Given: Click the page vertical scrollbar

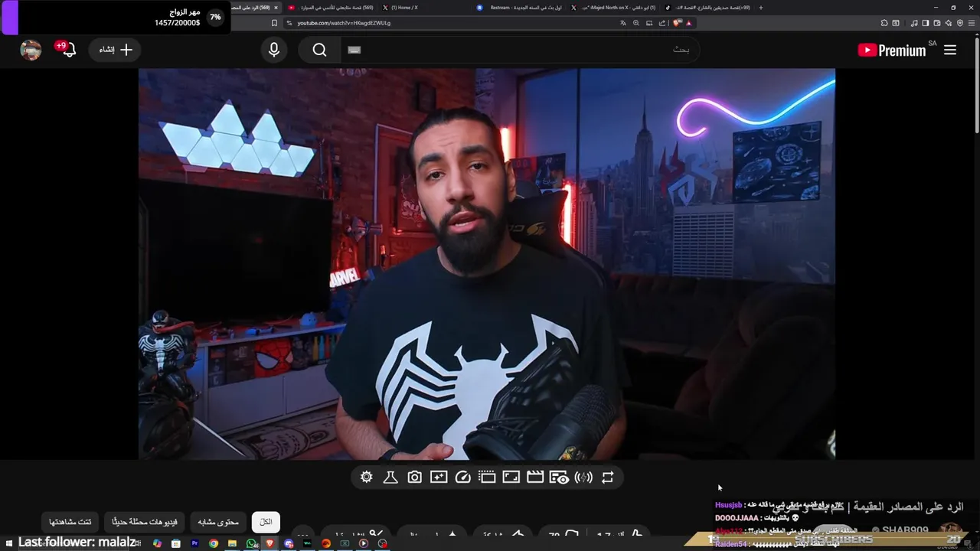Looking at the screenshot, I should (x=976, y=84).
